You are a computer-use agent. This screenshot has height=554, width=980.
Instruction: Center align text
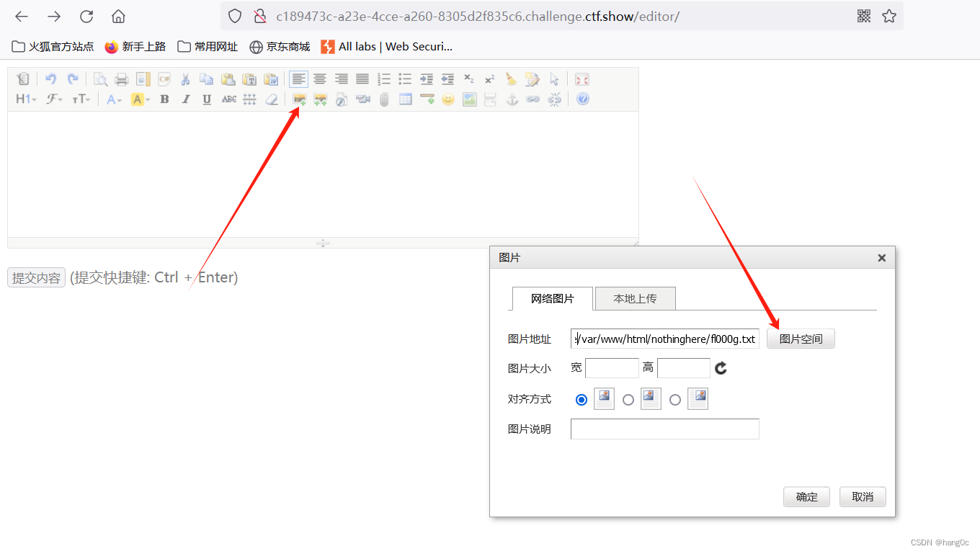pos(319,79)
